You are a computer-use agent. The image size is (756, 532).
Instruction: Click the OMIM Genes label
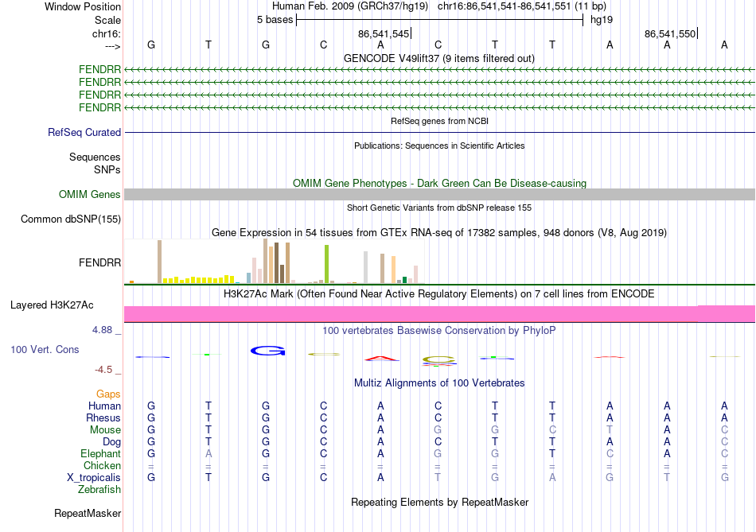click(90, 194)
